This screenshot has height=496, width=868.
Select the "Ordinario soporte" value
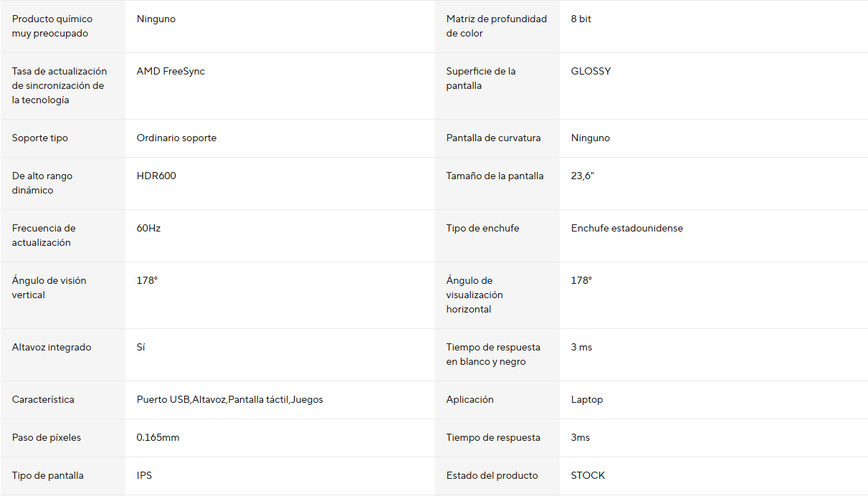[x=176, y=138]
